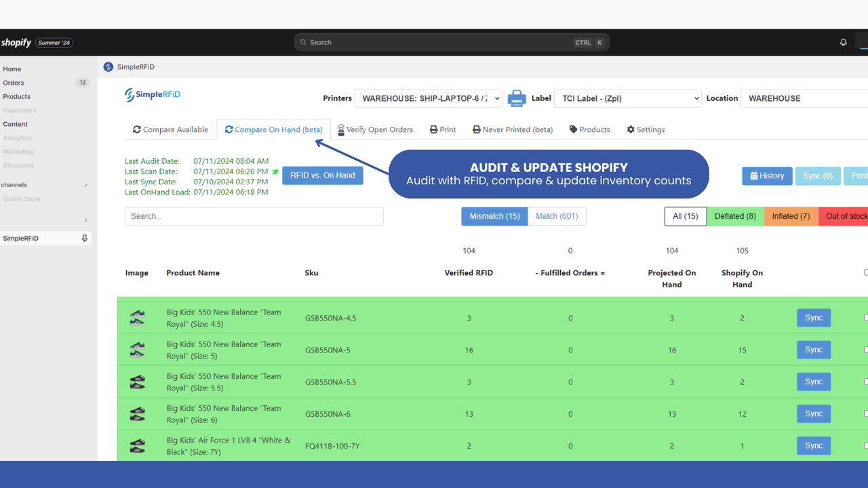The image size is (868, 488).
Task: Sync the FQ4118-100-7Y row
Action: coord(814,445)
